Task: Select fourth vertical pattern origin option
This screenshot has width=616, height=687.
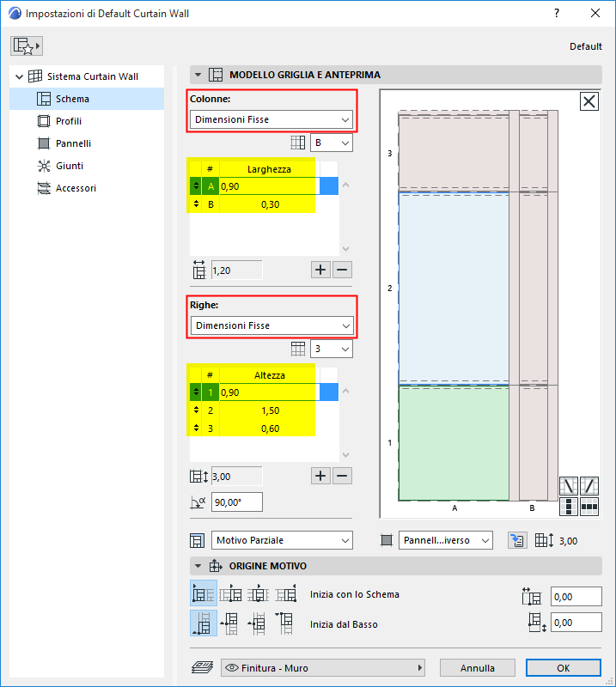Action: pyautogui.click(x=286, y=623)
